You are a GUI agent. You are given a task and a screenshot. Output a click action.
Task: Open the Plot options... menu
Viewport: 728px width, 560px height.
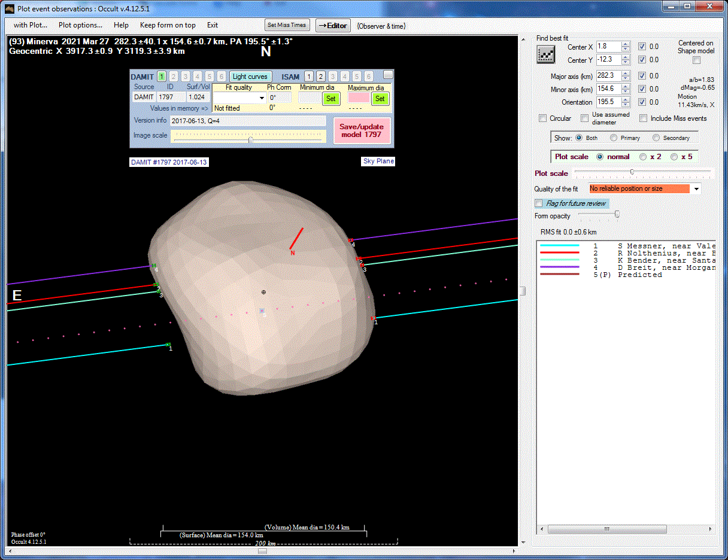coord(80,25)
